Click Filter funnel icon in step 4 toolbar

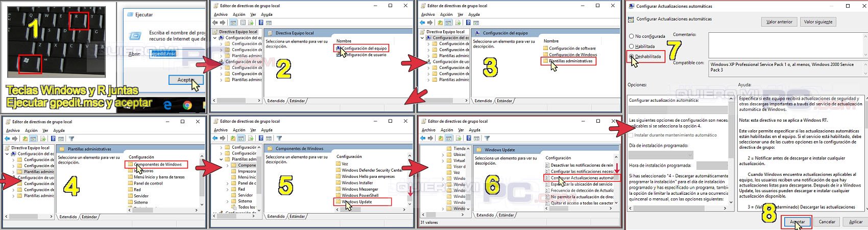pyautogui.click(x=71, y=139)
